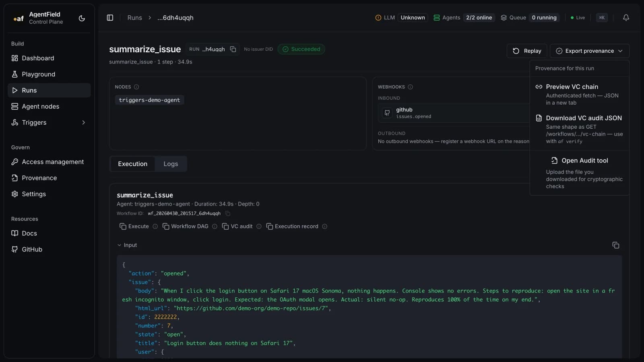The height and width of the screenshot is (362, 644).
Task: Collapse the sidebar panel toggle
Action: pyautogui.click(x=110, y=18)
